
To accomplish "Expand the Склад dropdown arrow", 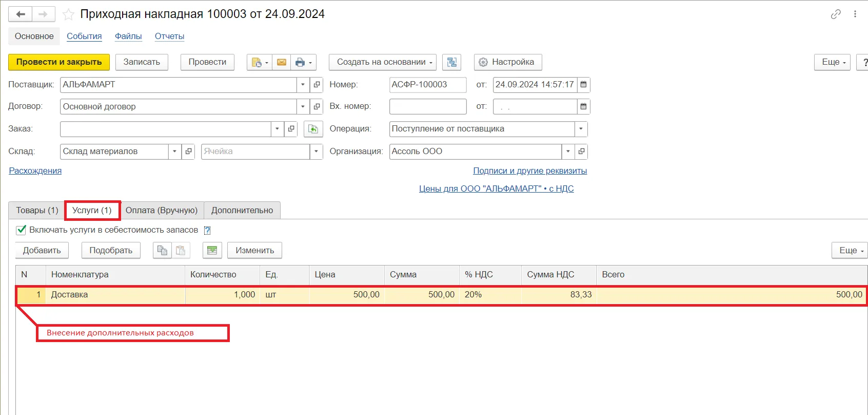I will point(174,152).
